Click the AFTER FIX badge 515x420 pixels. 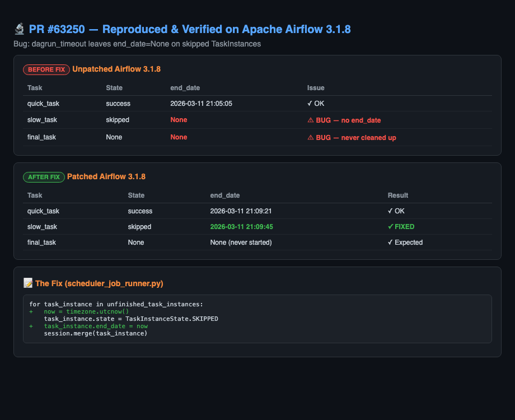pyautogui.click(x=44, y=177)
